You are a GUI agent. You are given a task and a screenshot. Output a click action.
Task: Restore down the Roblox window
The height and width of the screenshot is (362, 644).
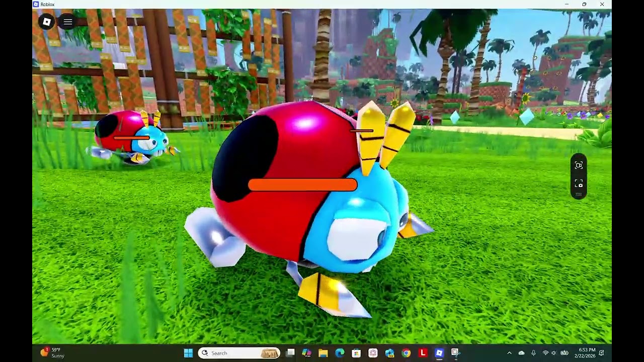pos(584,5)
